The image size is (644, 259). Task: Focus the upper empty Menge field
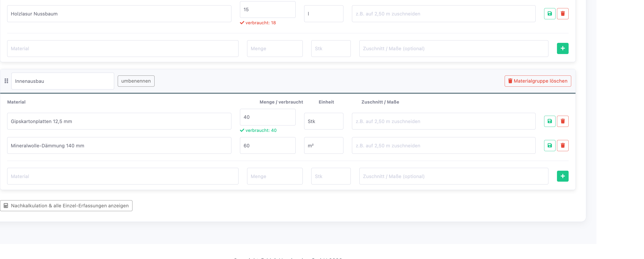275,49
